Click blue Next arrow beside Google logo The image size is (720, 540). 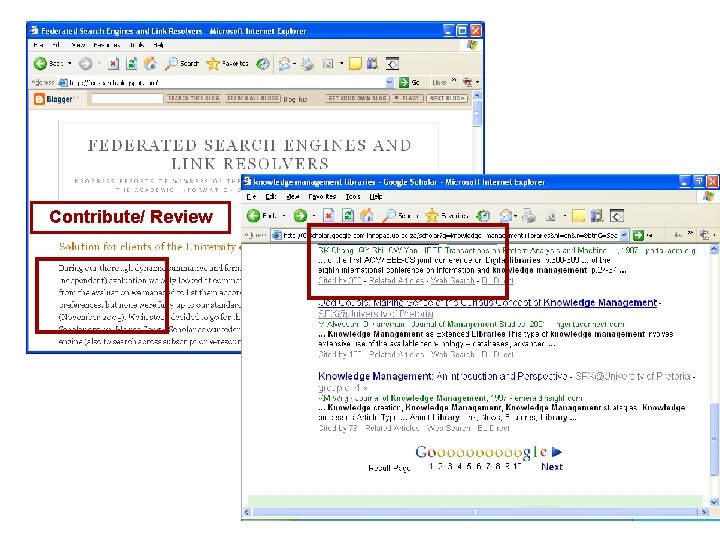557,452
